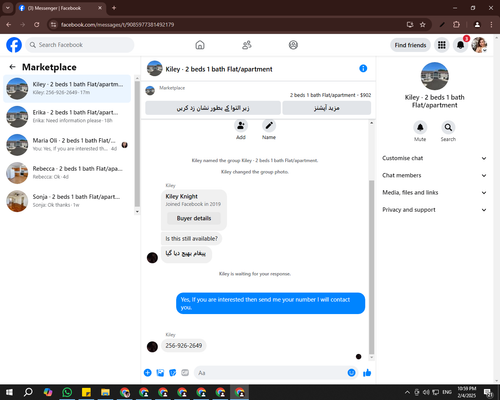
Task: Click the Buyer details button
Action: pos(194,218)
